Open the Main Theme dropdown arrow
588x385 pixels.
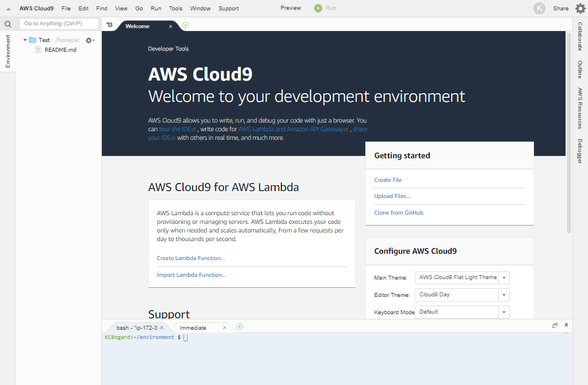tap(504, 278)
